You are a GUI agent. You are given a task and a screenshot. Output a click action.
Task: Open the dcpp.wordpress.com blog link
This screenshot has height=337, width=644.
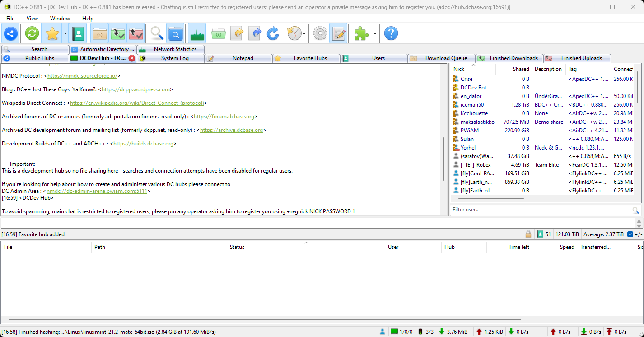tap(135, 89)
